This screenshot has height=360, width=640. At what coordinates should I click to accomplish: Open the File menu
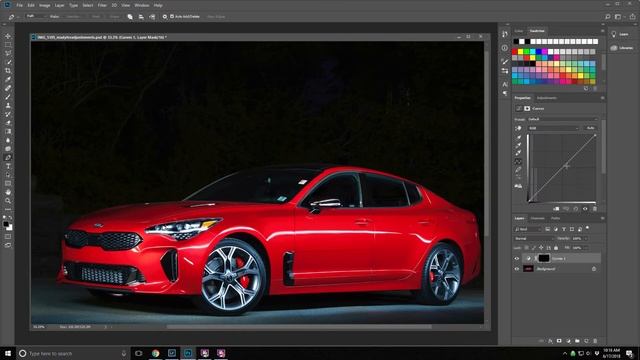point(19,5)
